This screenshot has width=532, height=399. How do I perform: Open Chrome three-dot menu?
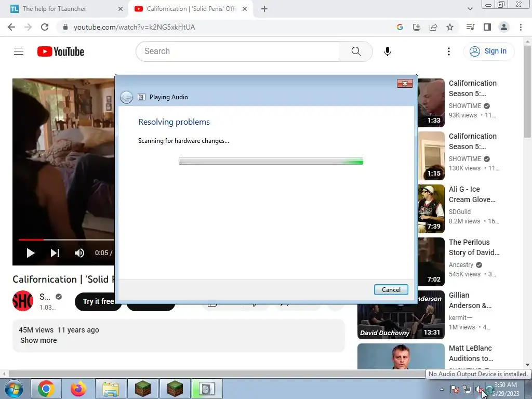521,27
